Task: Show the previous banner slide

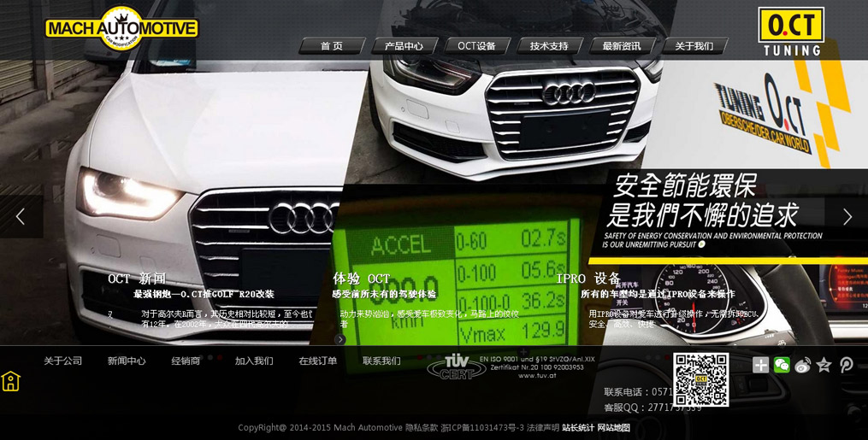Action: pyautogui.click(x=21, y=216)
